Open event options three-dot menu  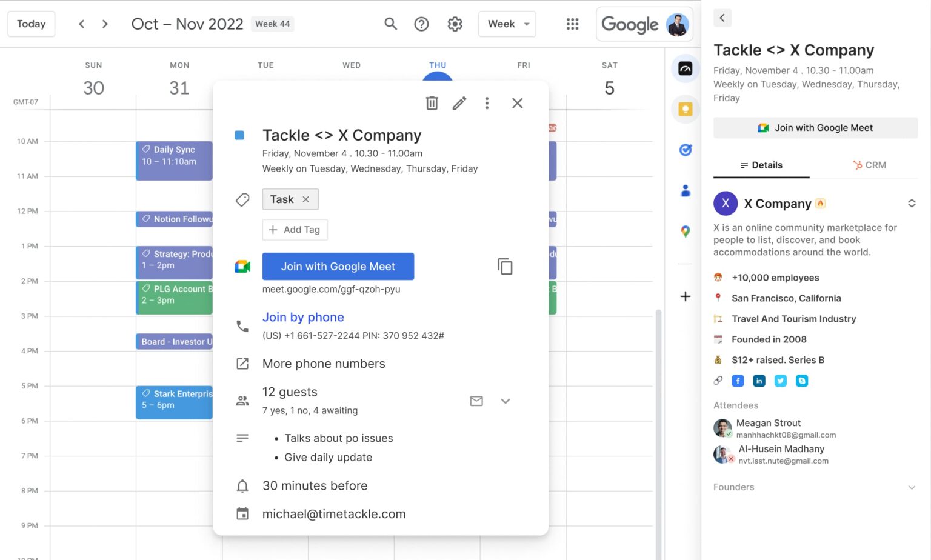[x=487, y=103]
